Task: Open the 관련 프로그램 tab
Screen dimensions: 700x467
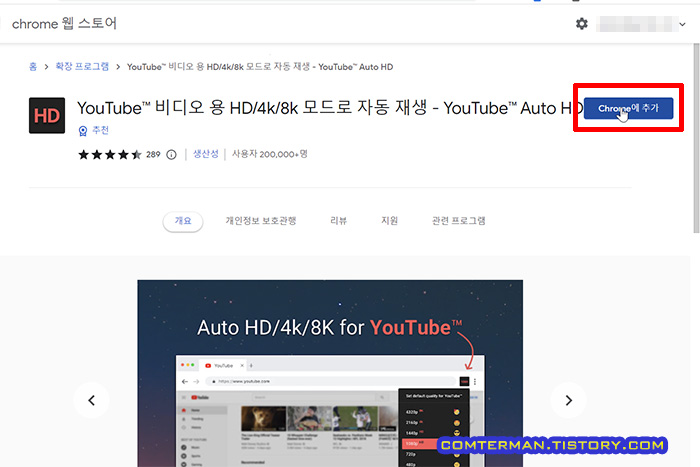Action: tap(458, 221)
